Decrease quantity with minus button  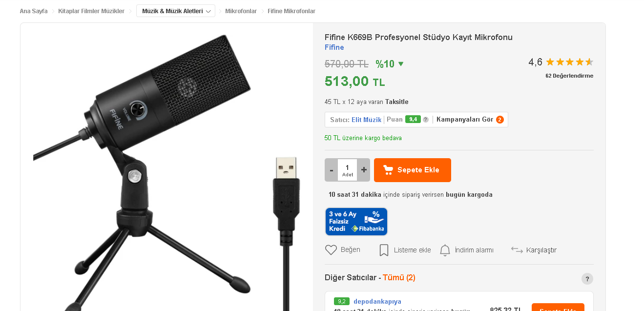pos(332,170)
